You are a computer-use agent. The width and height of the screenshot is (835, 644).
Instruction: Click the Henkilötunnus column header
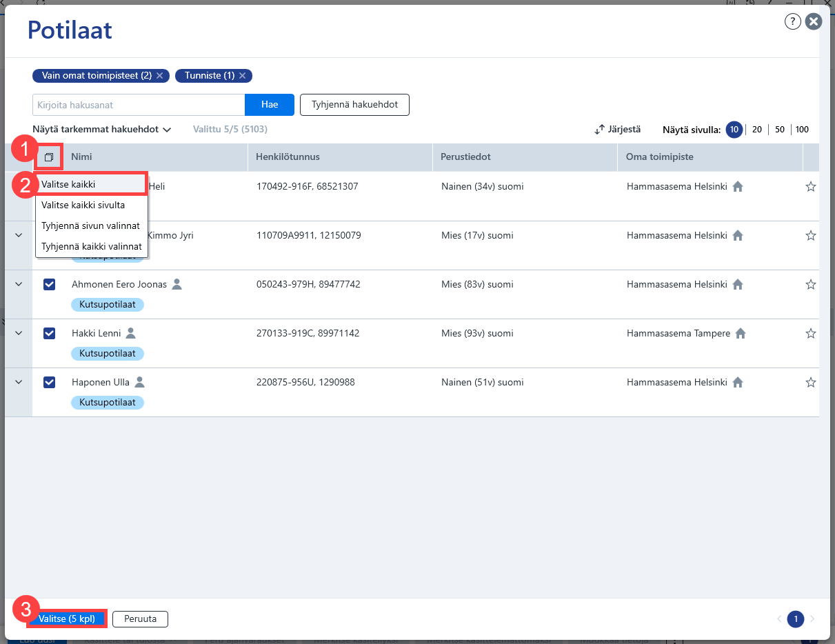[341, 157]
